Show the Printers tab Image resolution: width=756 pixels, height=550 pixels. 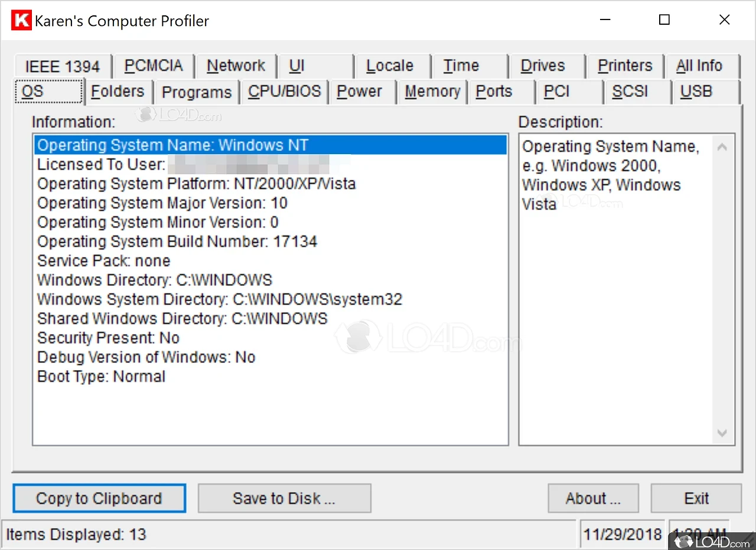[625, 66]
